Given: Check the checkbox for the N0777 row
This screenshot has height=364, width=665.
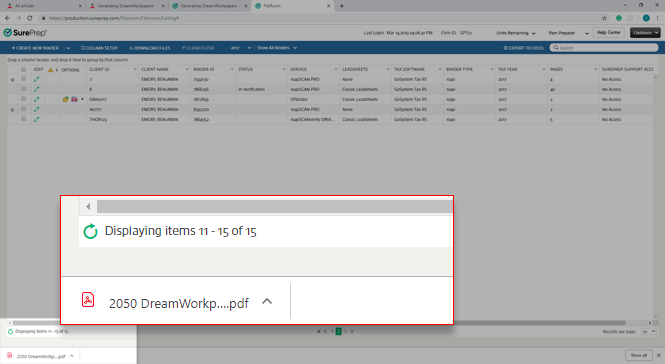Looking at the screenshot, I should [24, 109].
